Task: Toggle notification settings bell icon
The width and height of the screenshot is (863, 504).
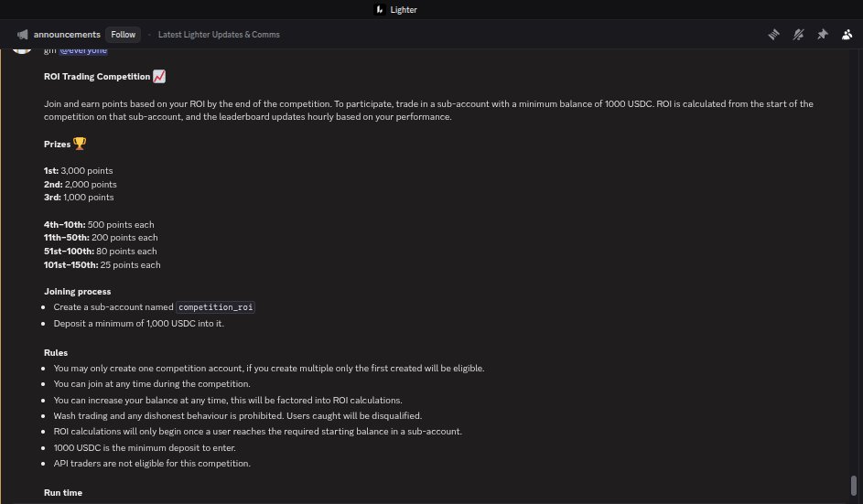Action: pyautogui.click(x=798, y=35)
